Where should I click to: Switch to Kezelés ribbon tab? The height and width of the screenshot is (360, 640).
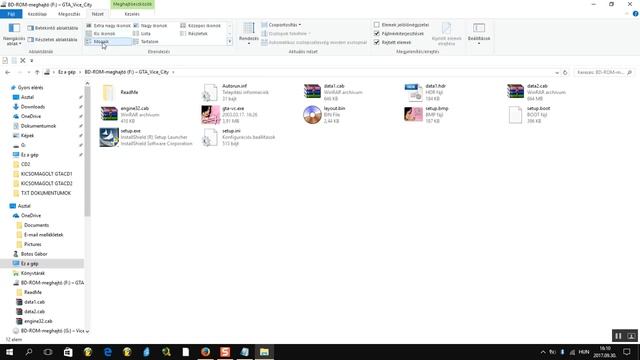click(x=132, y=14)
